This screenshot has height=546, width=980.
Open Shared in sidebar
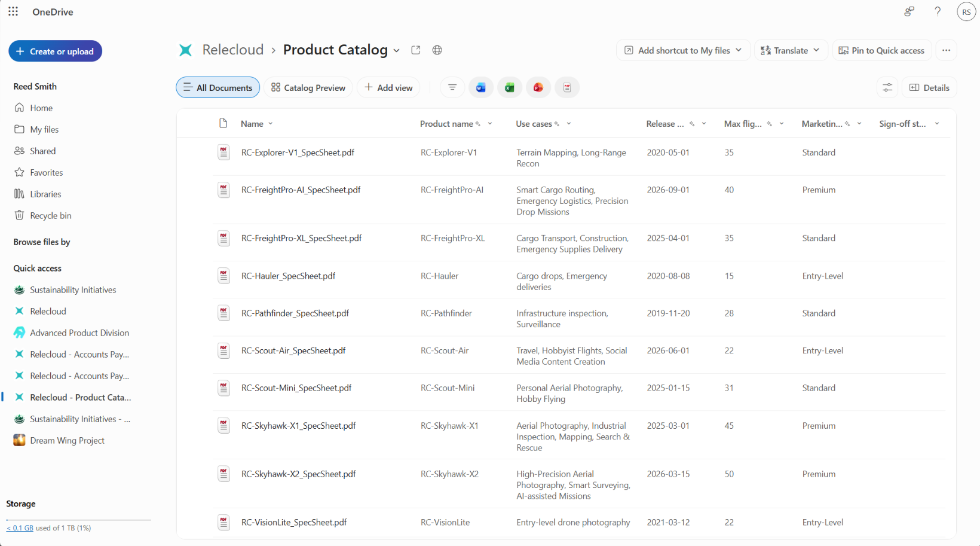coord(42,151)
